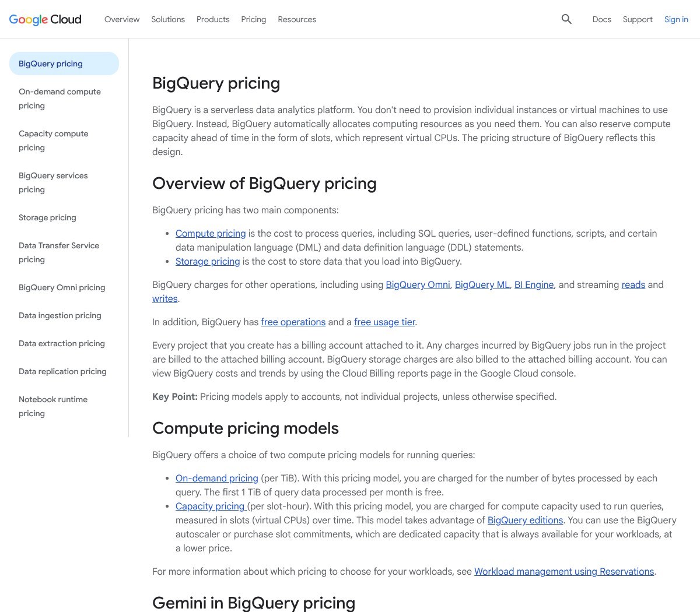Go to Docs in header

coord(601,19)
